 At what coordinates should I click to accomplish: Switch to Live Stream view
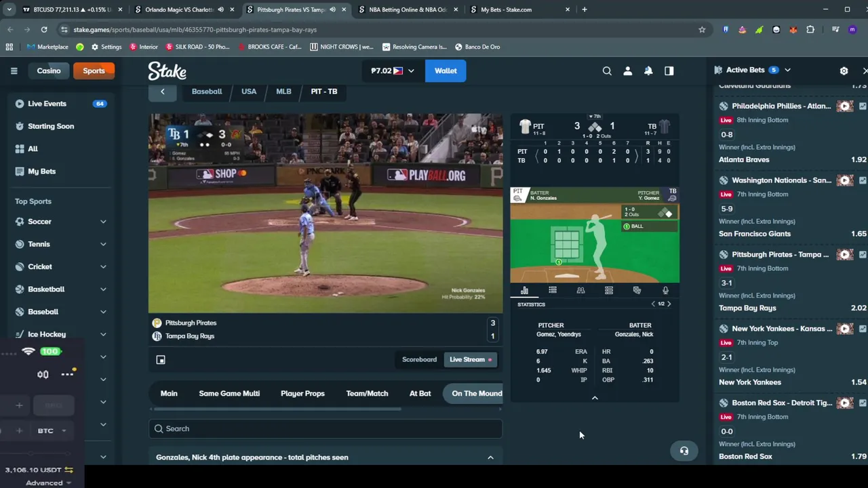(471, 360)
